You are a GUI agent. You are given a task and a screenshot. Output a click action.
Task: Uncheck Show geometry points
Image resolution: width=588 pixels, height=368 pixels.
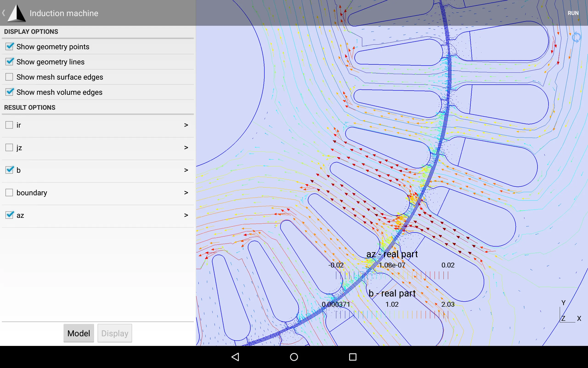pos(9,46)
